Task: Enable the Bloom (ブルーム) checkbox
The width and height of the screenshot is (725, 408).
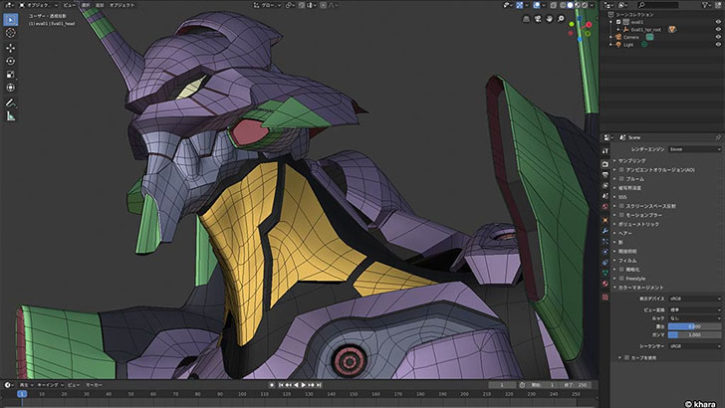Action: (619, 178)
